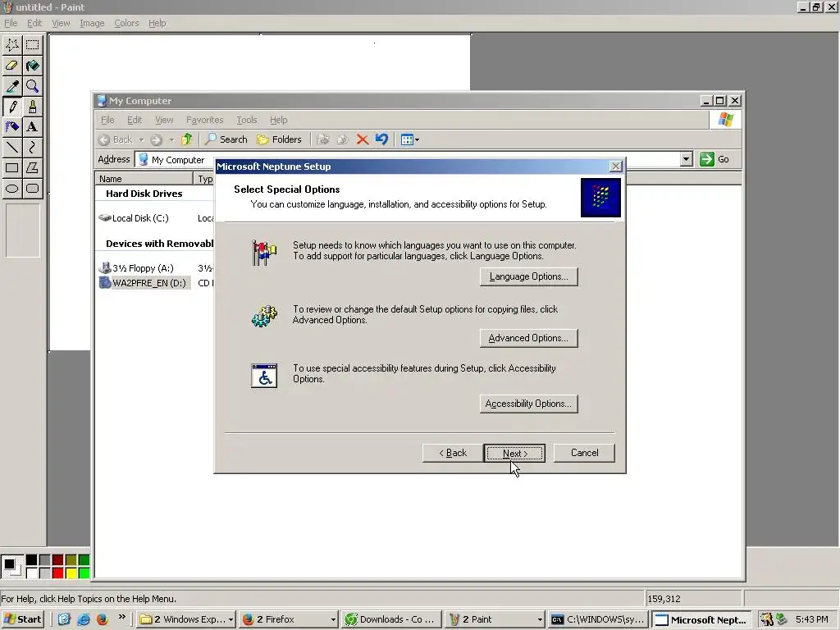Switch to the C:\WINDOWS command prompt taskbar button
The height and width of the screenshot is (630, 840).
click(x=598, y=619)
